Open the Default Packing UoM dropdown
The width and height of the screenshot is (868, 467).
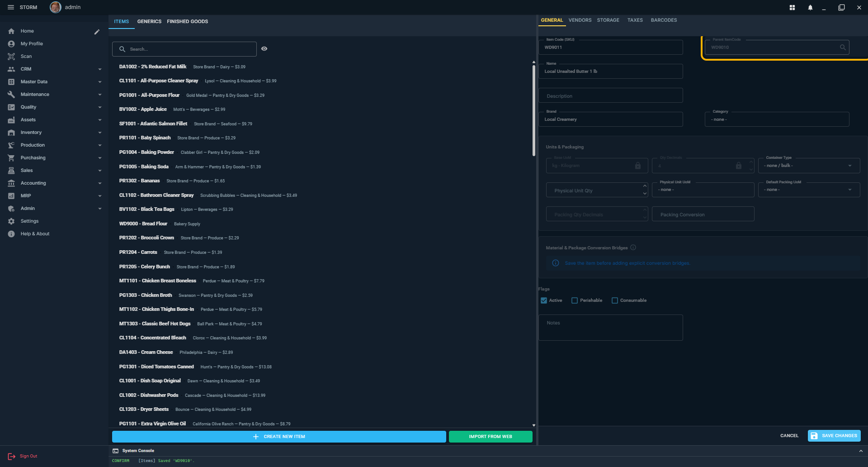tap(809, 190)
